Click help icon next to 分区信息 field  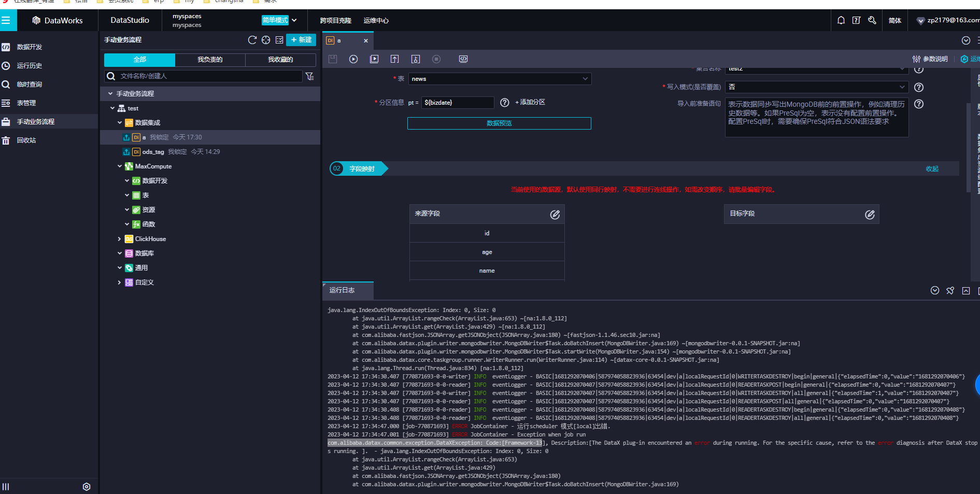[504, 103]
